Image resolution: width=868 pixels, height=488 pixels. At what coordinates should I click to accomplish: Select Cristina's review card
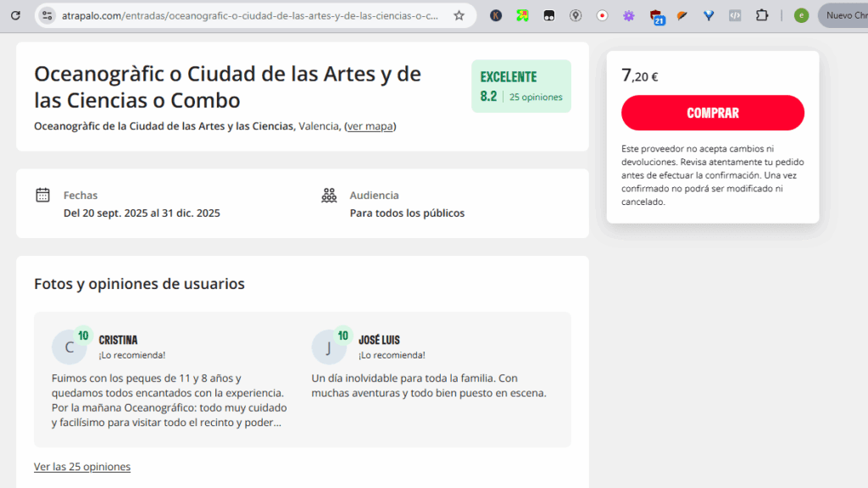pos(170,379)
